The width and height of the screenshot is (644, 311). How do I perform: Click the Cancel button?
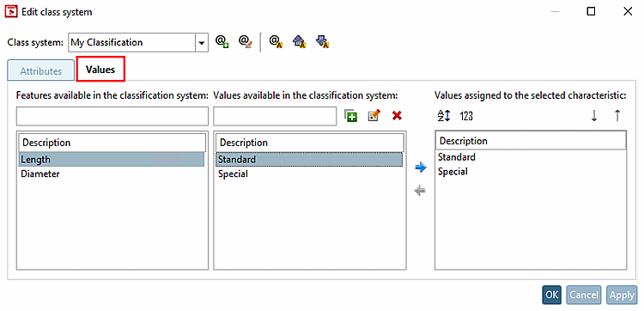[x=584, y=295]
